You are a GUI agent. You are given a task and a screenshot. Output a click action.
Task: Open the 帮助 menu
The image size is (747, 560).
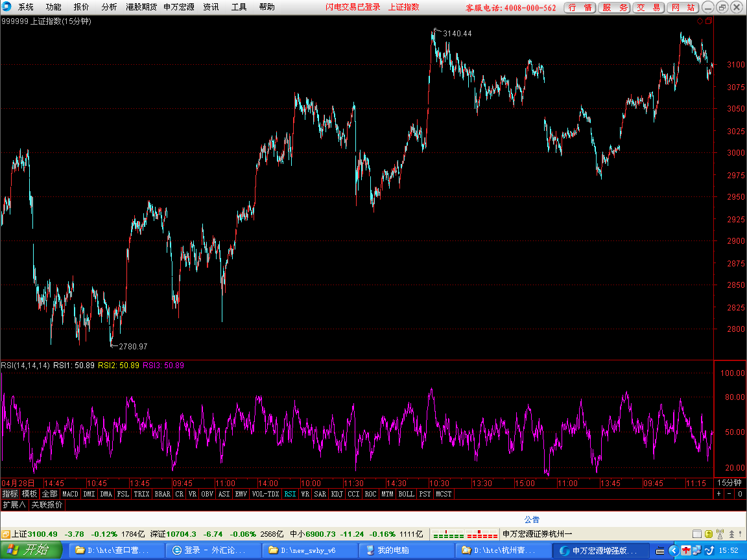click(267, 6)
